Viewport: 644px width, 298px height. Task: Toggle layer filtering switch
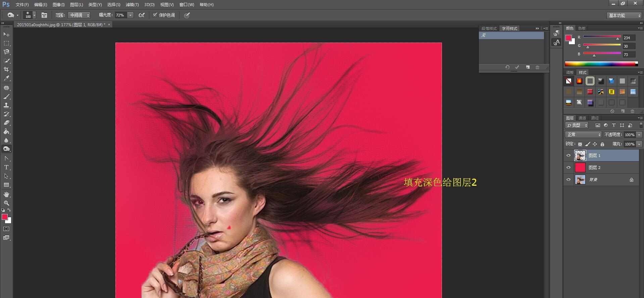point(641,125)
